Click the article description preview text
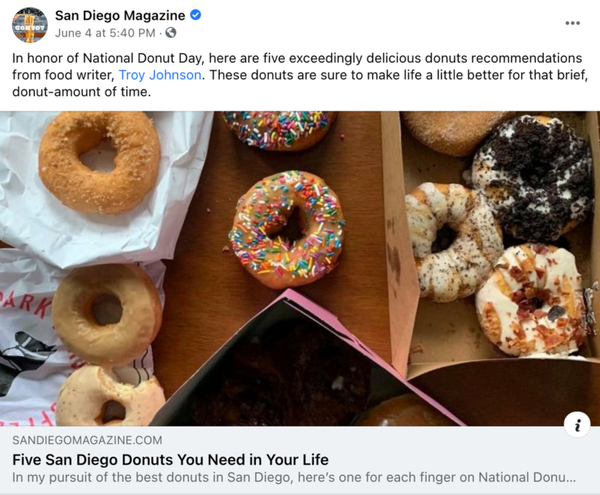This screenshot has width=600, height=495. click(294, 477)
